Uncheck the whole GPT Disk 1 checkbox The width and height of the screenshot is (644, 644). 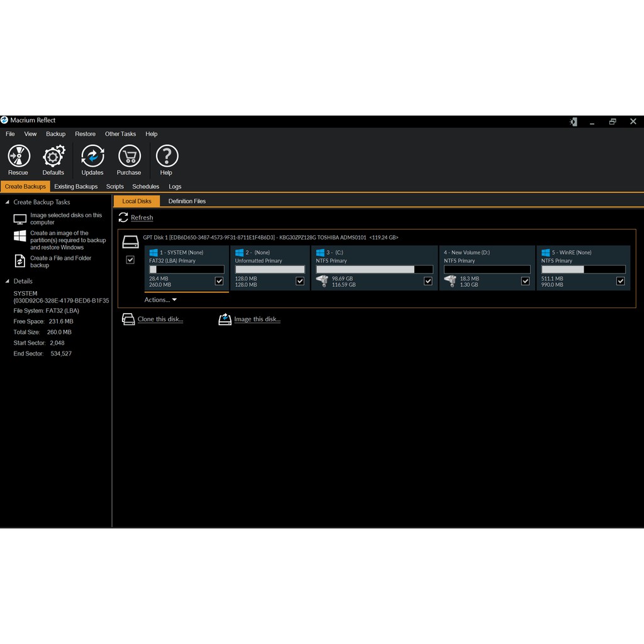click(130, 260)
